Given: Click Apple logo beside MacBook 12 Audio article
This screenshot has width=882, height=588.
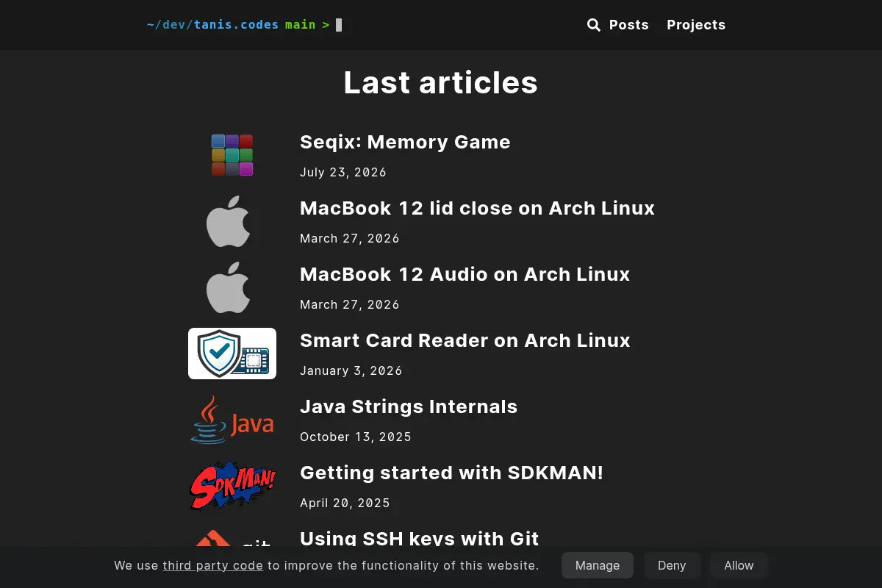Looking at the screenshot, I should pyautogui.click(x=229, y=287).
